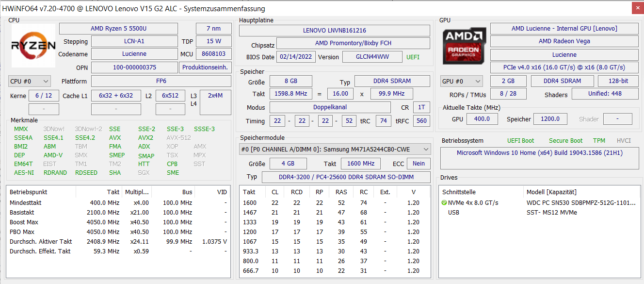Open the CPU #0 selector dropdown
Image resolution: width=644 pixels, height=284 pixels.
point(30,81)
